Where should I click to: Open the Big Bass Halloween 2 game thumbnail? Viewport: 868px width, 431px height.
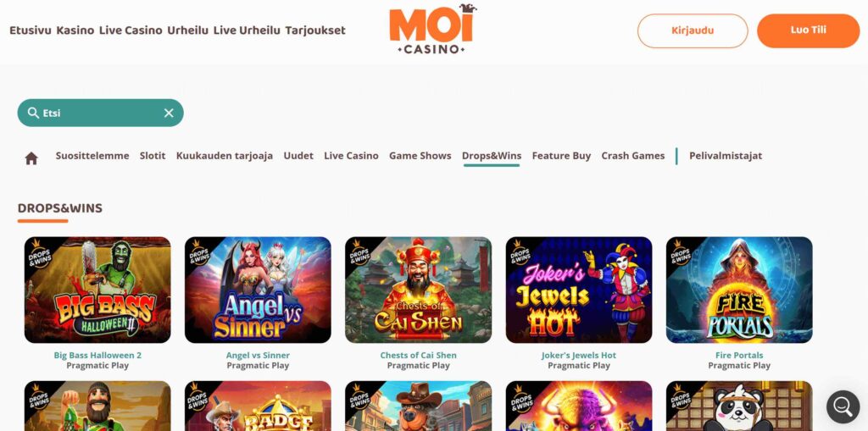97,290
